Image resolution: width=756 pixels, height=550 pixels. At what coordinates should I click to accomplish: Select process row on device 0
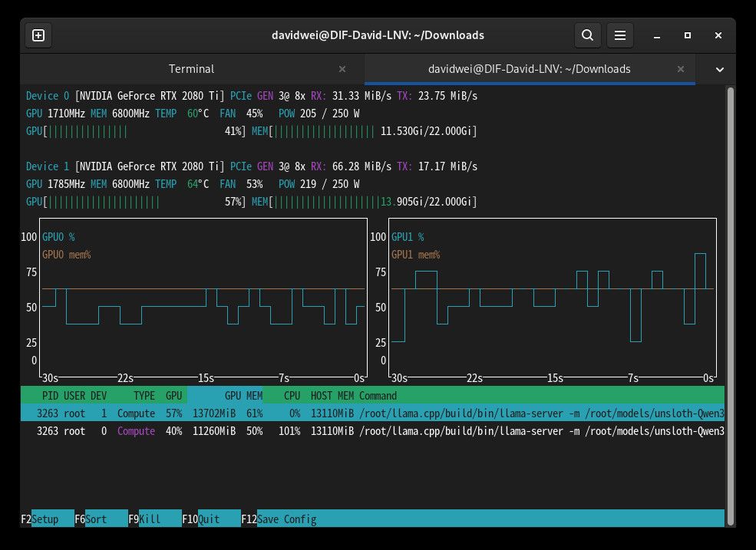(372, 431)
